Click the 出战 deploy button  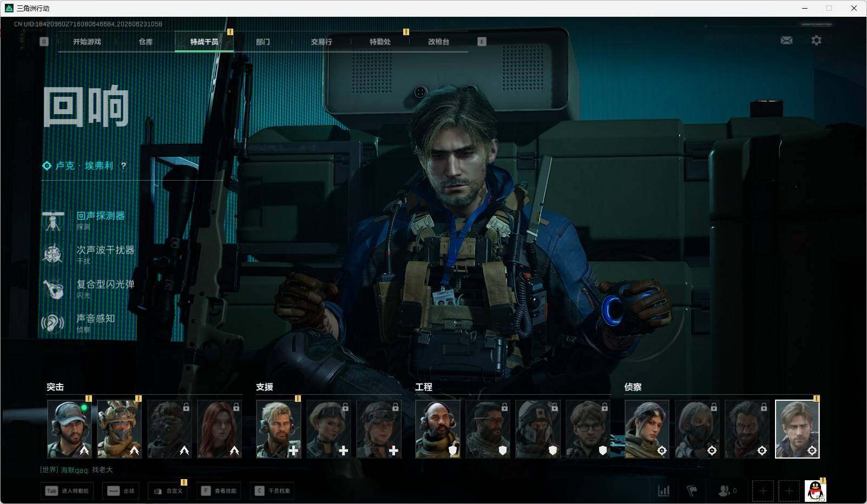(x=121, y=491)
